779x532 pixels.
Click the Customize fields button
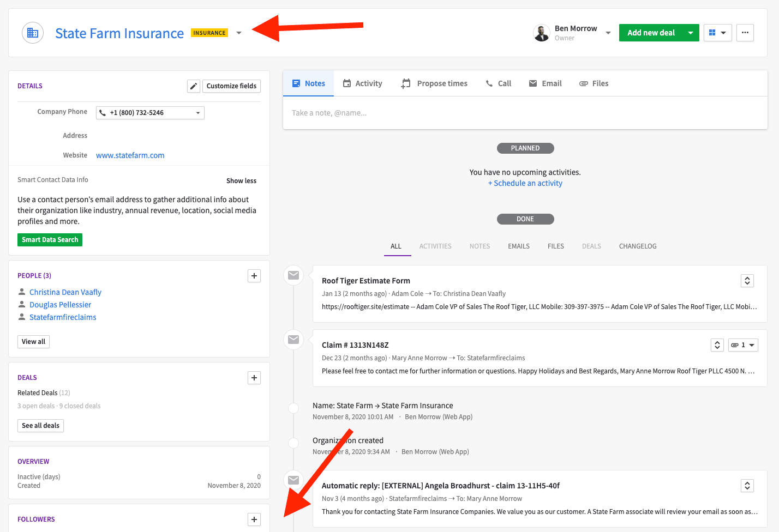tap(231, 86)
